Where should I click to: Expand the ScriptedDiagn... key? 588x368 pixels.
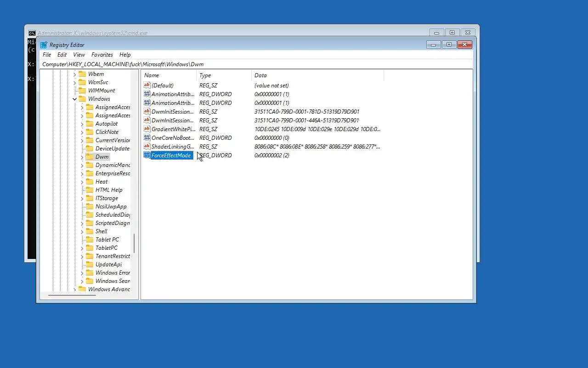point(82,223)
